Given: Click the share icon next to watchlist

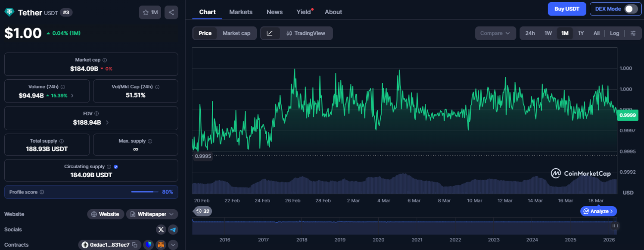Looking at the screenshot, I should coord(171,12).
